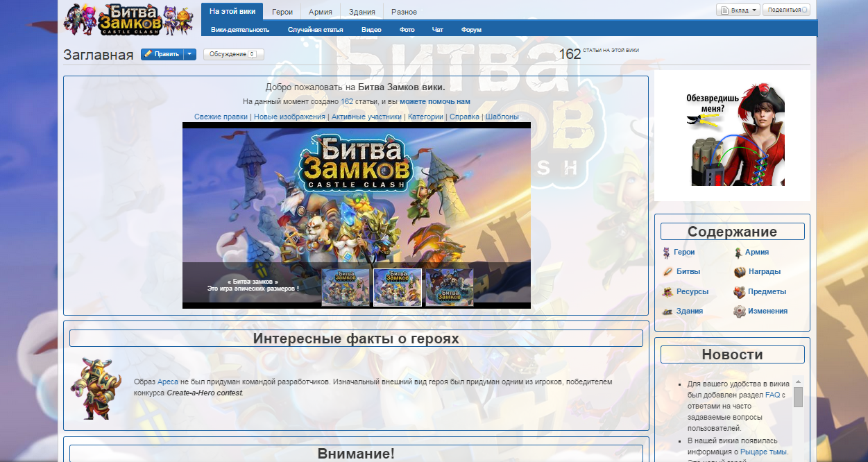Expand the Править dropdown arrow

tap(190, 54)
